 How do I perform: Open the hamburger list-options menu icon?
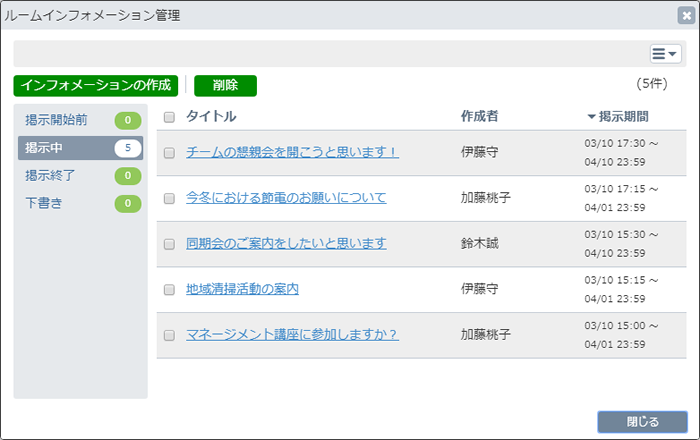tap(665, 54)
